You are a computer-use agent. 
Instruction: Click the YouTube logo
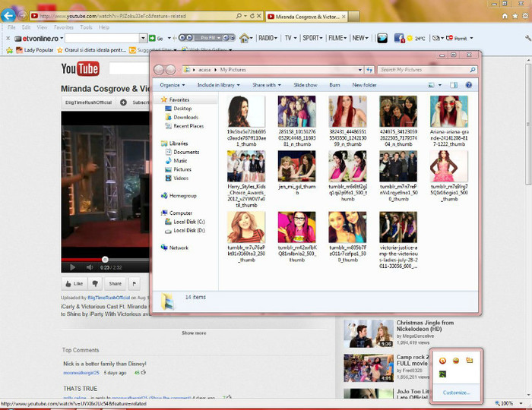(x=81, y=69)
